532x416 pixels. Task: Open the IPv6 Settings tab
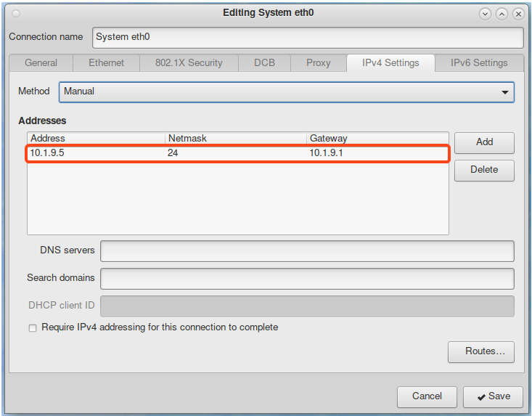coord(478,63)
